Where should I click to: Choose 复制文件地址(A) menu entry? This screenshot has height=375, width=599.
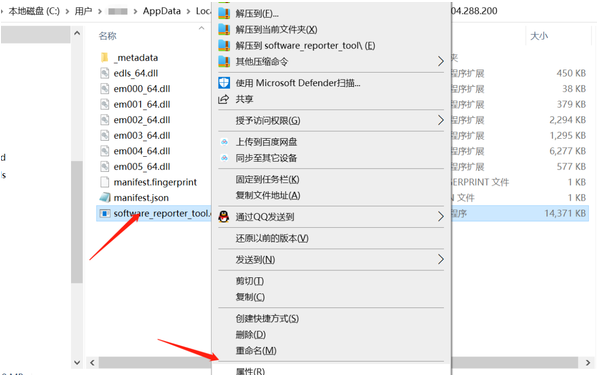coord(268,195)
